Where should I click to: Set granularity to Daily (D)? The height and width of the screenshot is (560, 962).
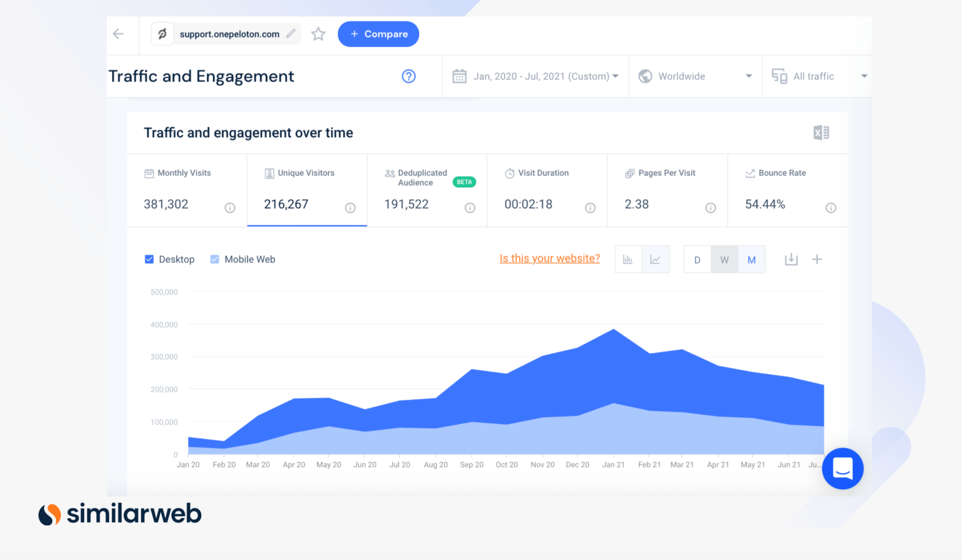click(697, 260)
